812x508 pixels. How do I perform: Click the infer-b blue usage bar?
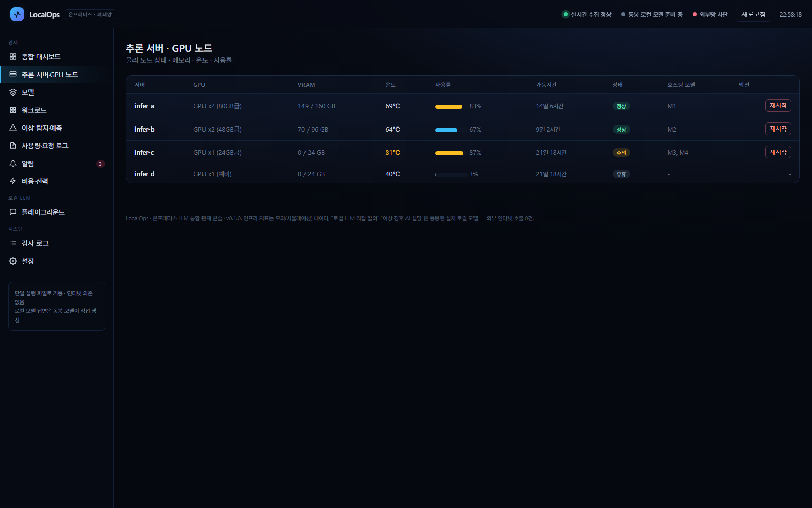[x=451, y=130]
